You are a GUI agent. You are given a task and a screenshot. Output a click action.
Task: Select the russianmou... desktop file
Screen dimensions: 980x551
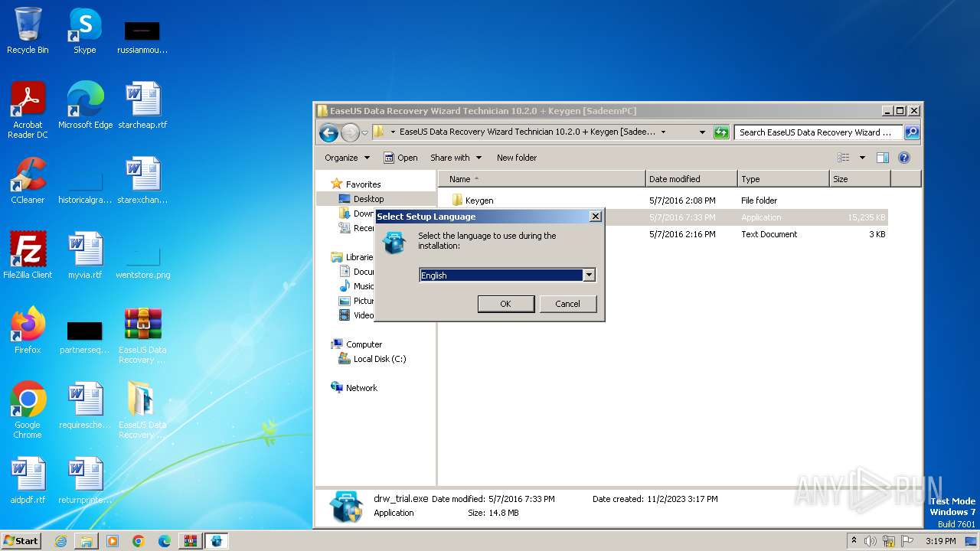point(142,36)
